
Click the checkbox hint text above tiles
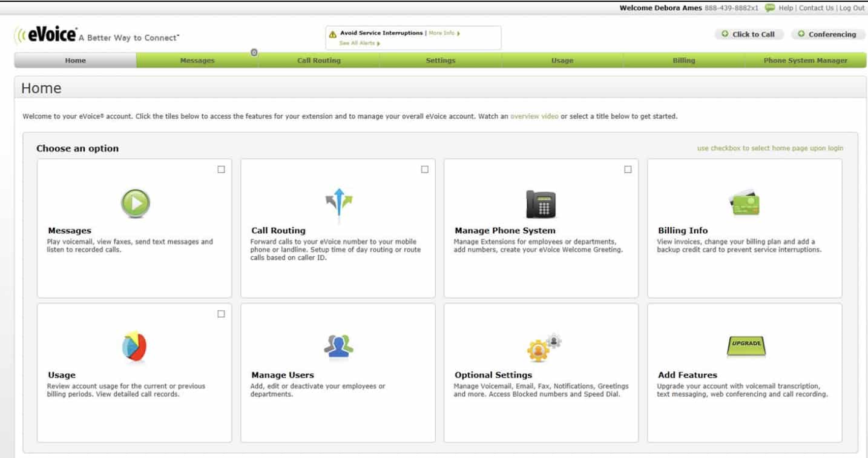point(770,148)
